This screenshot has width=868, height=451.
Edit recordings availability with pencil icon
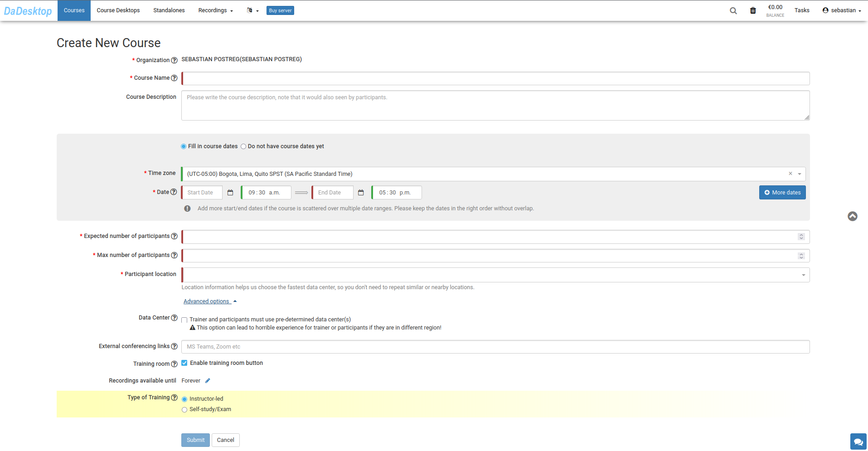tap(208, 381)
